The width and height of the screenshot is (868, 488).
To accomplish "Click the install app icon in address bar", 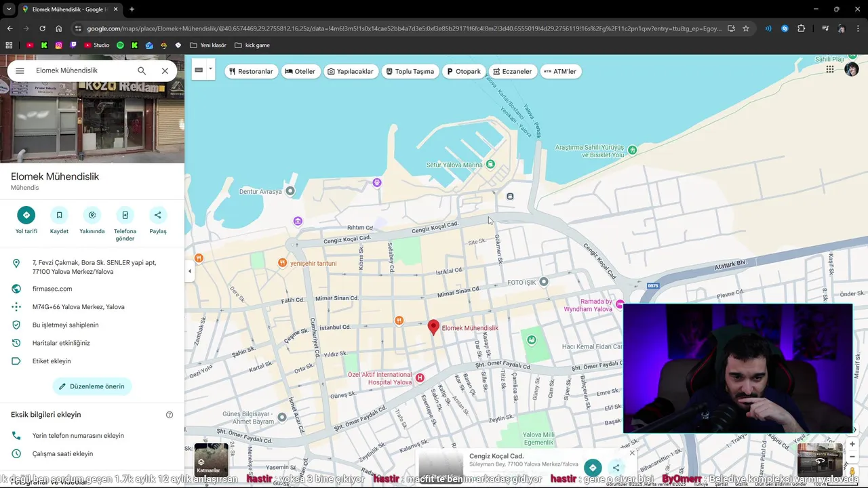I will coord(731,28).
